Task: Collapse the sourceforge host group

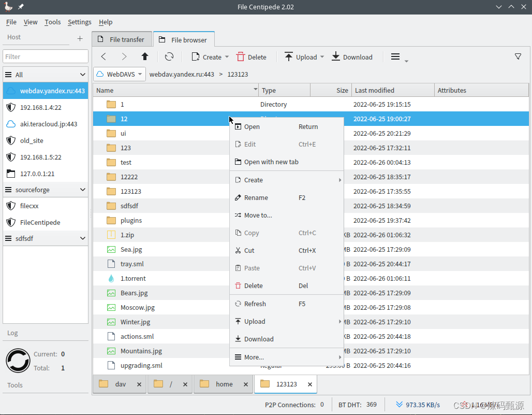Action: [82, 190]
